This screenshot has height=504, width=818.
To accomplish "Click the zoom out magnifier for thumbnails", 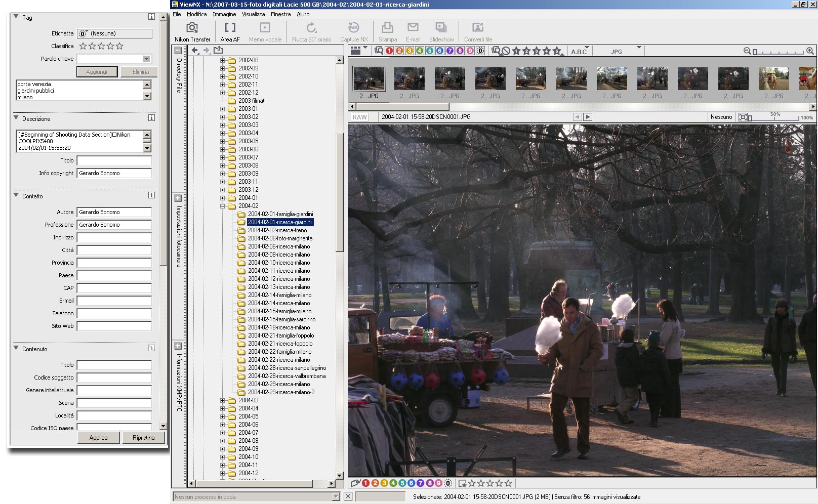I will (747, 51).
